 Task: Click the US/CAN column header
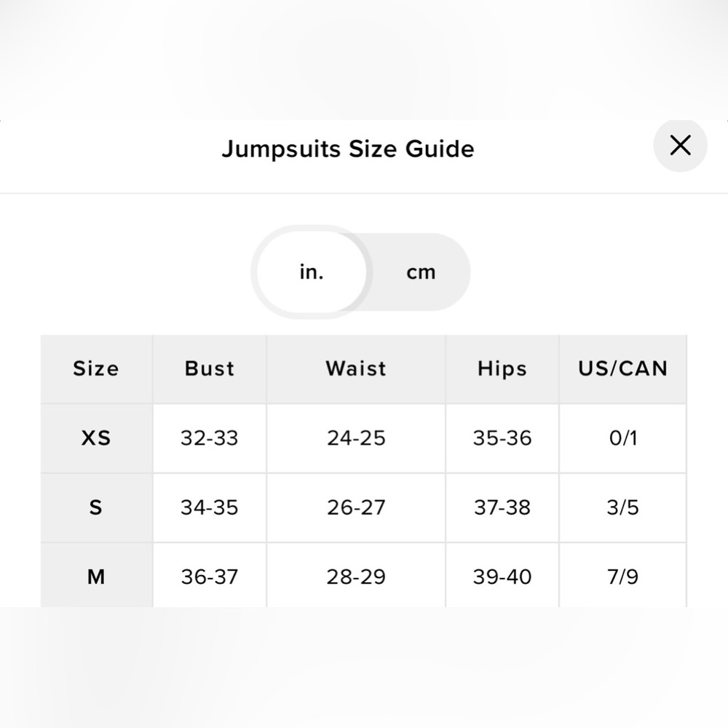[622, 368]
